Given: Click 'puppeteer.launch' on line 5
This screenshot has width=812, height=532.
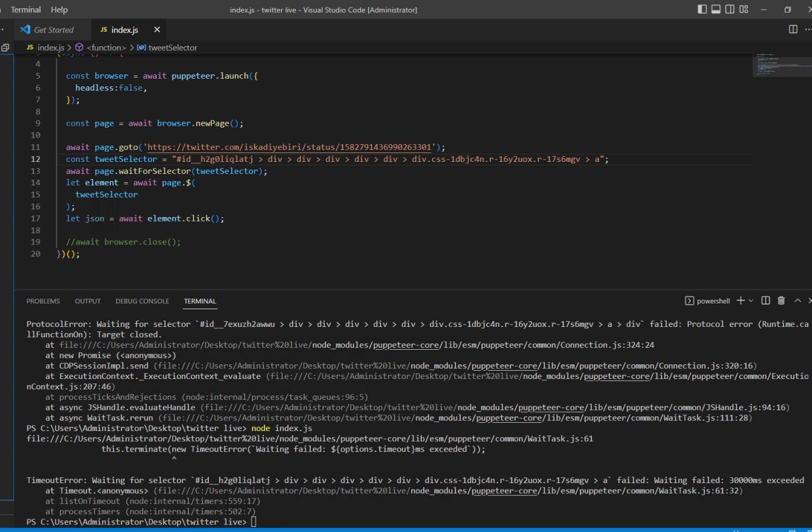Looking at the screenshot, I should click(x=210, y=76).
